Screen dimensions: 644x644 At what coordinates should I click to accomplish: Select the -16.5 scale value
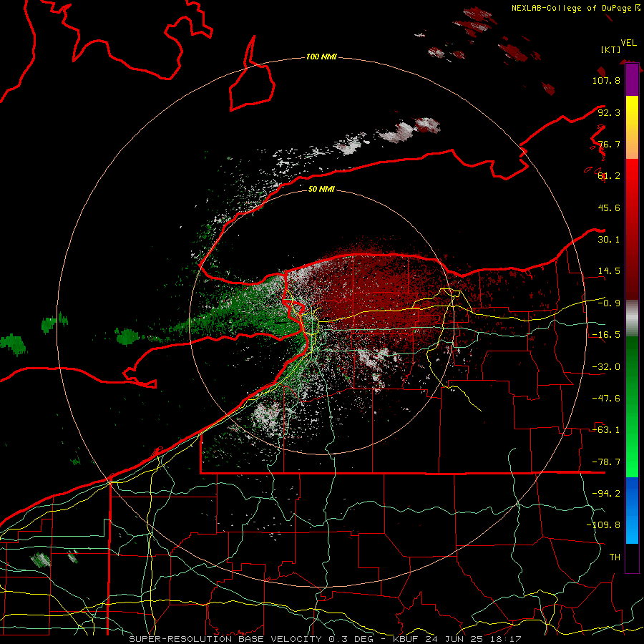[606, 335]
